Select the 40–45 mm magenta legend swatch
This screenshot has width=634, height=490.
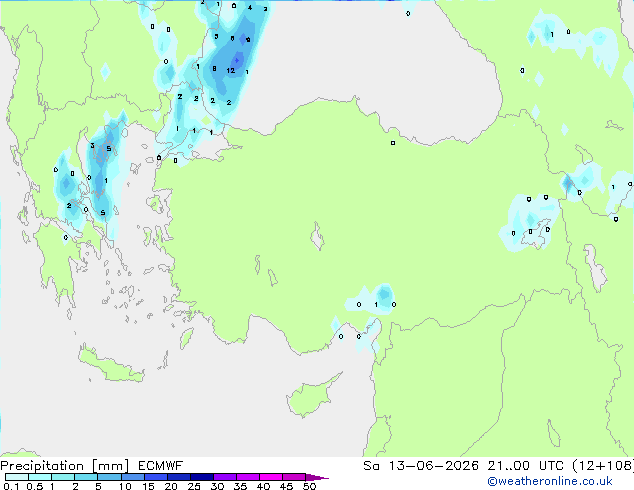(271, 477)
